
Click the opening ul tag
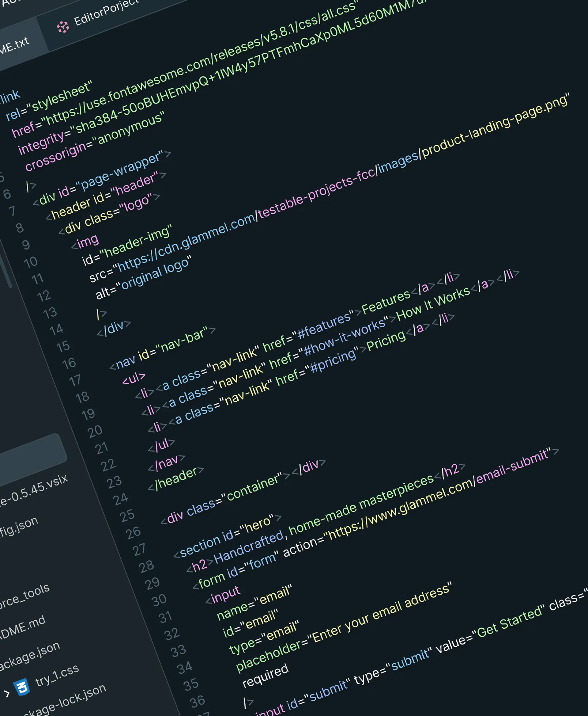point(134,378)
